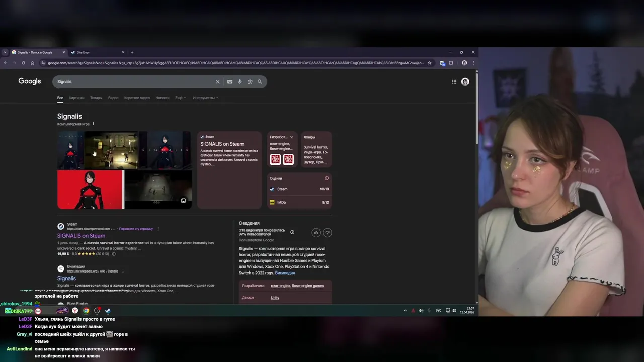Dislike the game with thumbs down
This screenshot has height=362, width=644.
[328, 232]
